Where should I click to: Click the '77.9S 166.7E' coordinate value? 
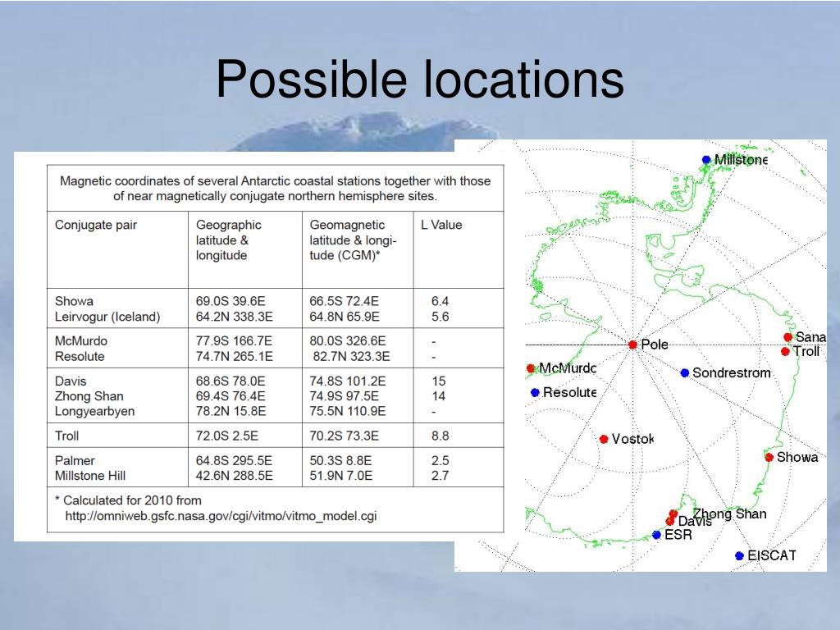(234, 341)
